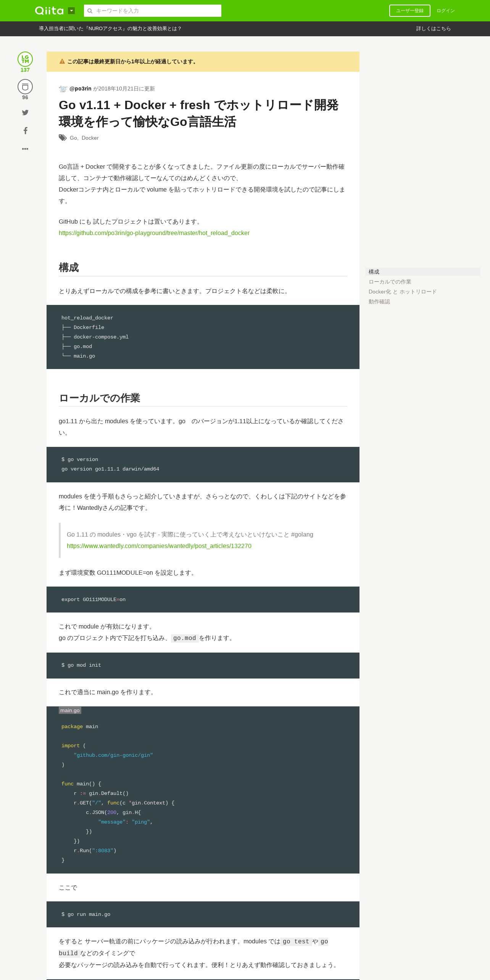This screenshot has height=980, width=490.
Task: Click the r.Run(":8083") code line
Action: coord(95,851)
